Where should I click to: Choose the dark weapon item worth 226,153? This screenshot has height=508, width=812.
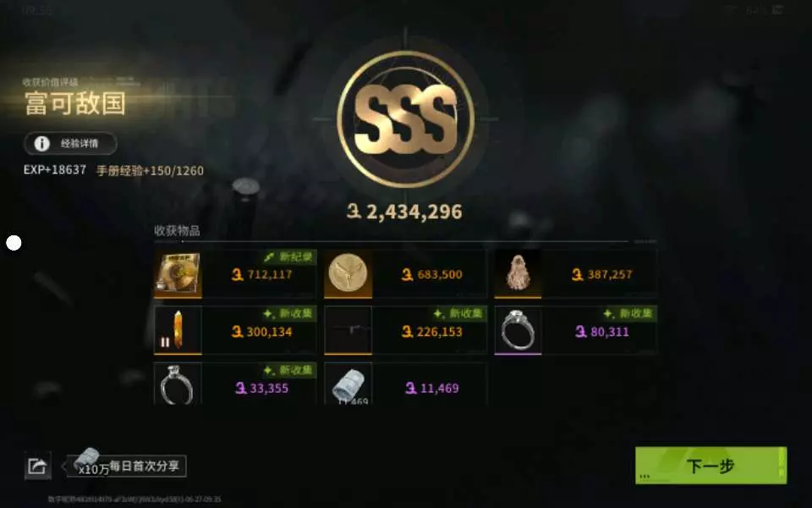pos(348,331)
